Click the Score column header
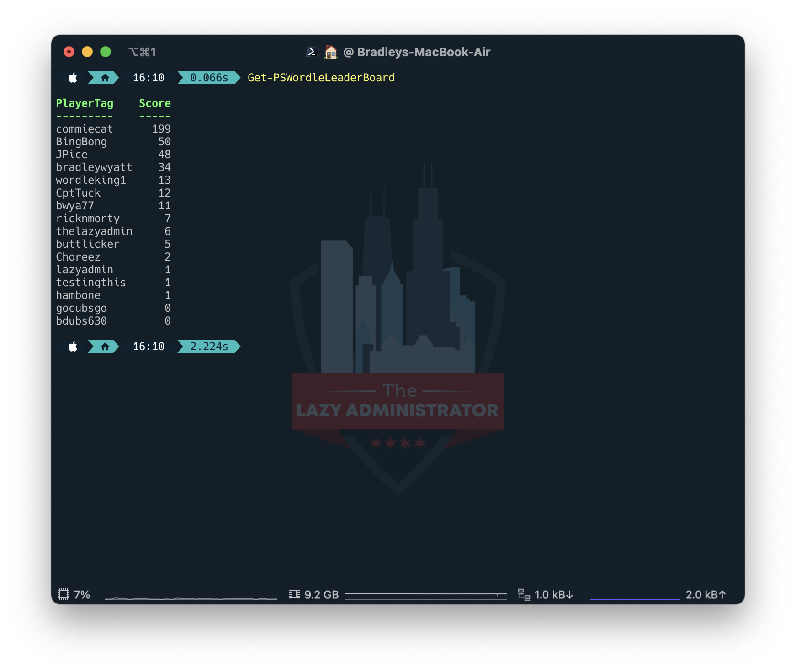796x672 pixels. [x=155, y=103]
